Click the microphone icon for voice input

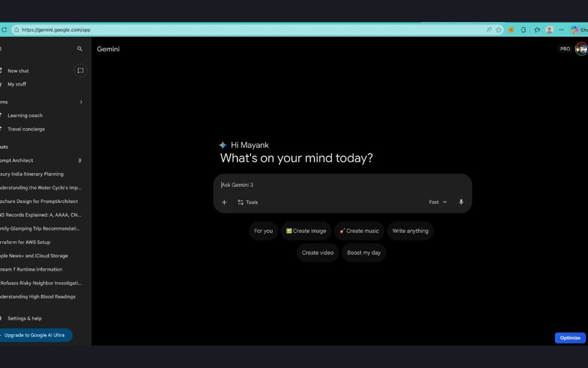(461, 202)
